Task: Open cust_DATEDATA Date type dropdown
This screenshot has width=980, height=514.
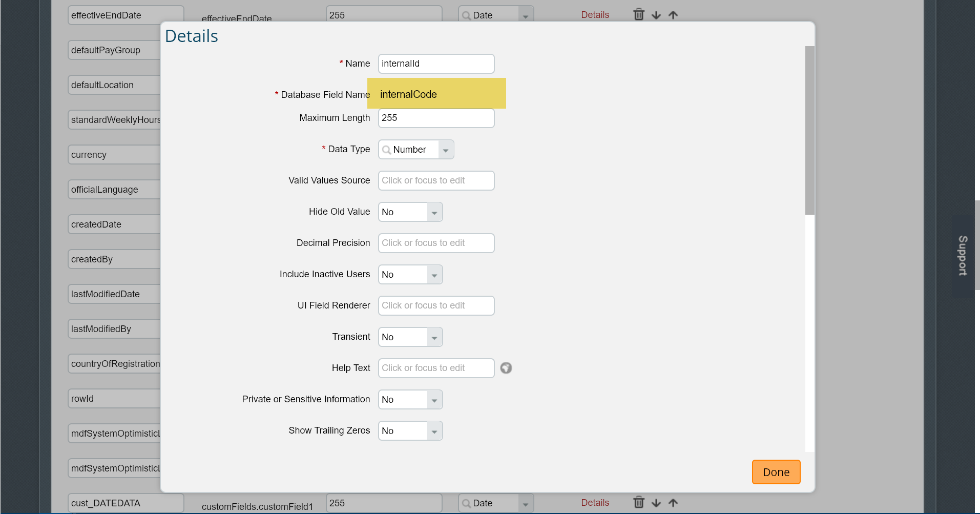Action: (526, 503)
